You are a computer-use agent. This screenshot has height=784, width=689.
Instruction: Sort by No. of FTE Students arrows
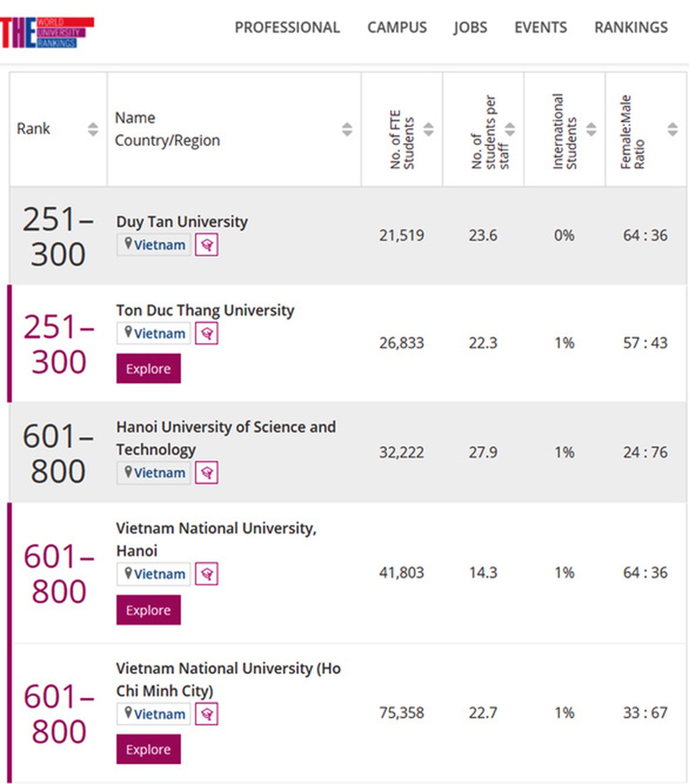click(429, 129)
